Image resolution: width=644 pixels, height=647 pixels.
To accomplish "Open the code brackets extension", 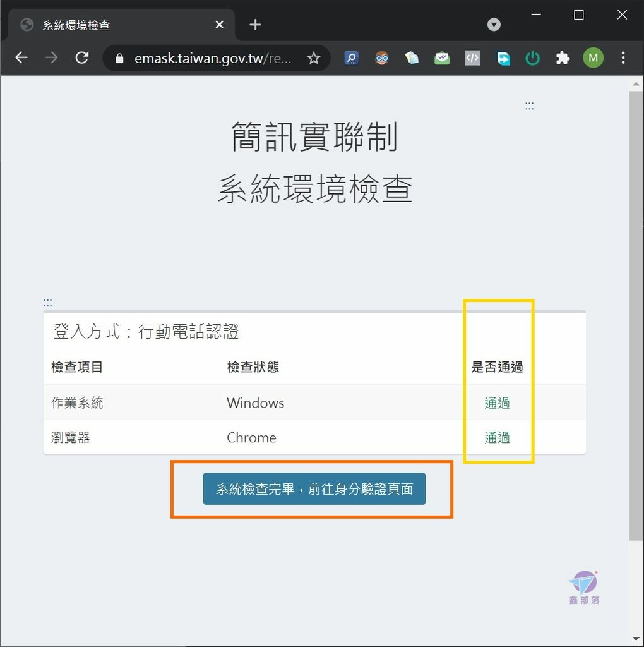I will (x=472, y=58).
